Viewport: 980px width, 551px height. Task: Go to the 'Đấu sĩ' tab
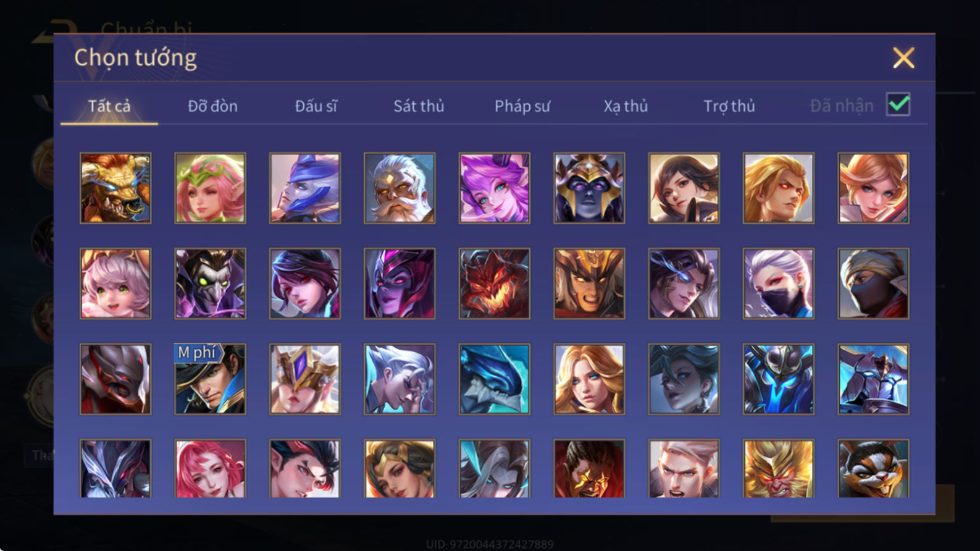click(x=316, y=106)
